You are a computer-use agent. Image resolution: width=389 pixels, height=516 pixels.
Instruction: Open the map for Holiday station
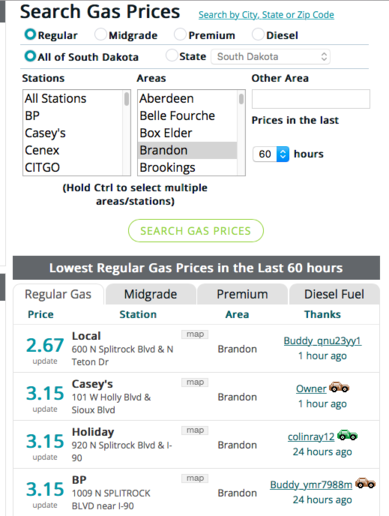(195, 430)
